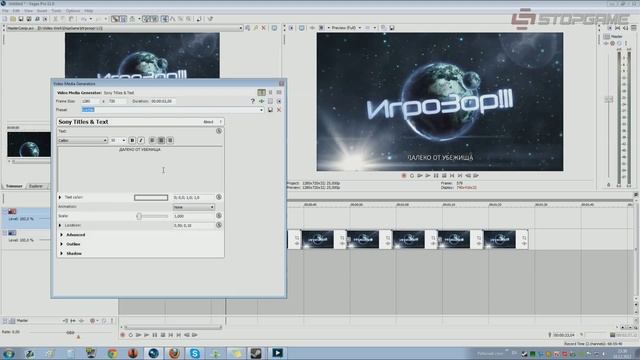The width and height of the screenshot is (640, 360).
Task: Open Firefox from the taskbar
Action: tap(174, 353)
